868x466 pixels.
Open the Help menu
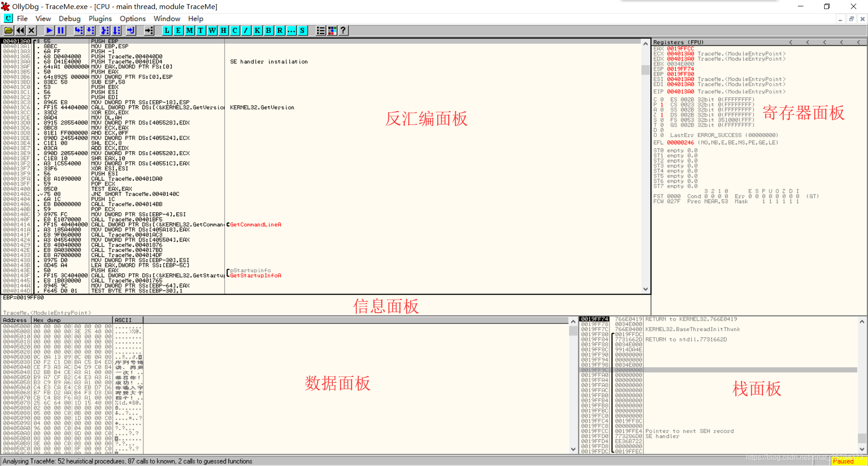point(196,19)
